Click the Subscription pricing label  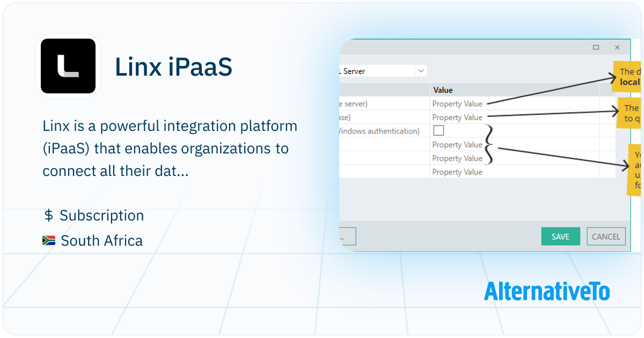(102, 215)
